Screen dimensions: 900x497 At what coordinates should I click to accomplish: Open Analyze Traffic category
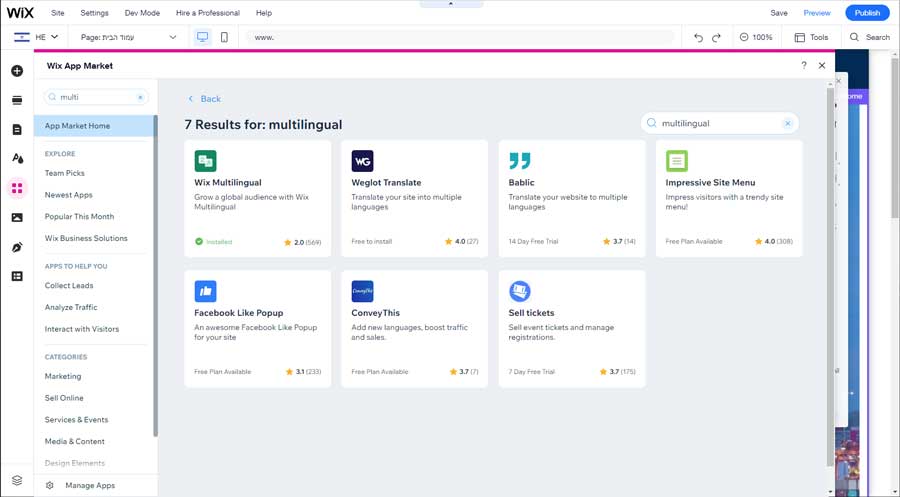[71, 307]
